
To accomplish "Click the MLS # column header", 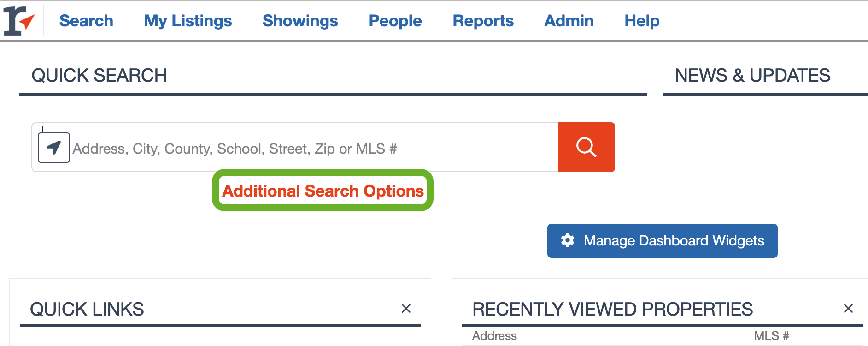I will click(x=771, y=336).
